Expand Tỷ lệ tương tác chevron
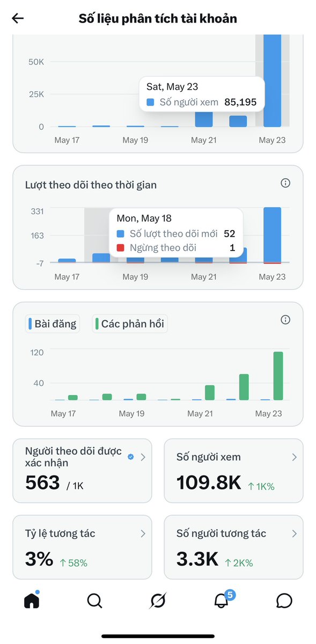The height and width of the screenshot is (644, 316). click(x=143, y=533)
